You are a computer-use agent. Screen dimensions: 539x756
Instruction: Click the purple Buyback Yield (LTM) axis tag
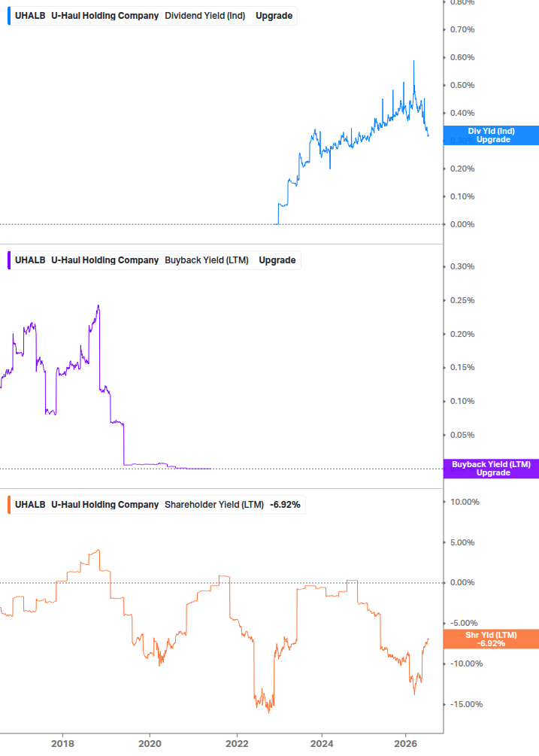[x=491, y=469]
